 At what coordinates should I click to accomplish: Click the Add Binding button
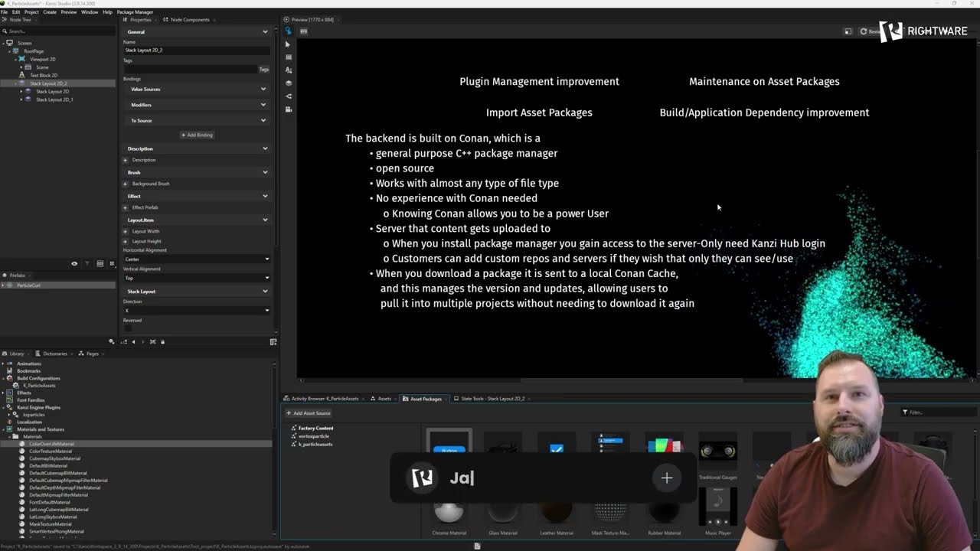198,135
